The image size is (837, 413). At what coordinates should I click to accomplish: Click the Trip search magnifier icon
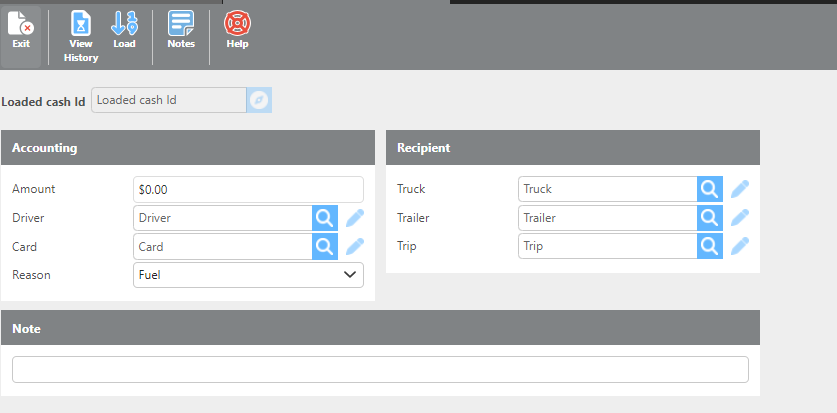709,246
